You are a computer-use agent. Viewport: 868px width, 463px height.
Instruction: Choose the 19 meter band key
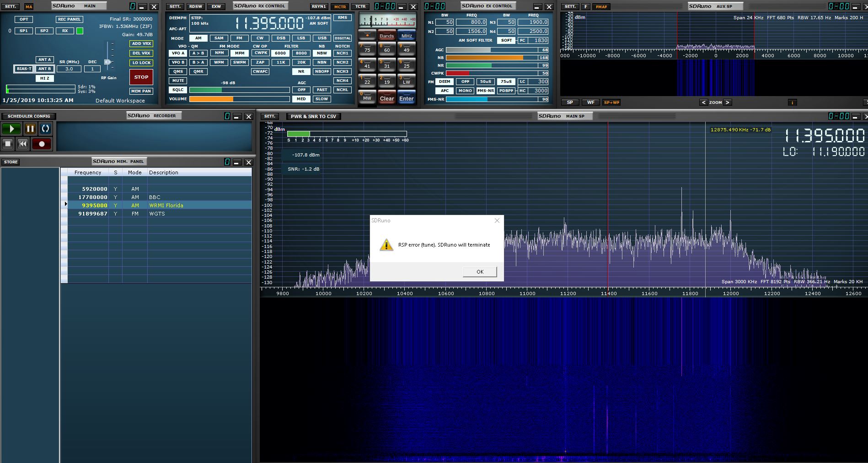[386, 81]
